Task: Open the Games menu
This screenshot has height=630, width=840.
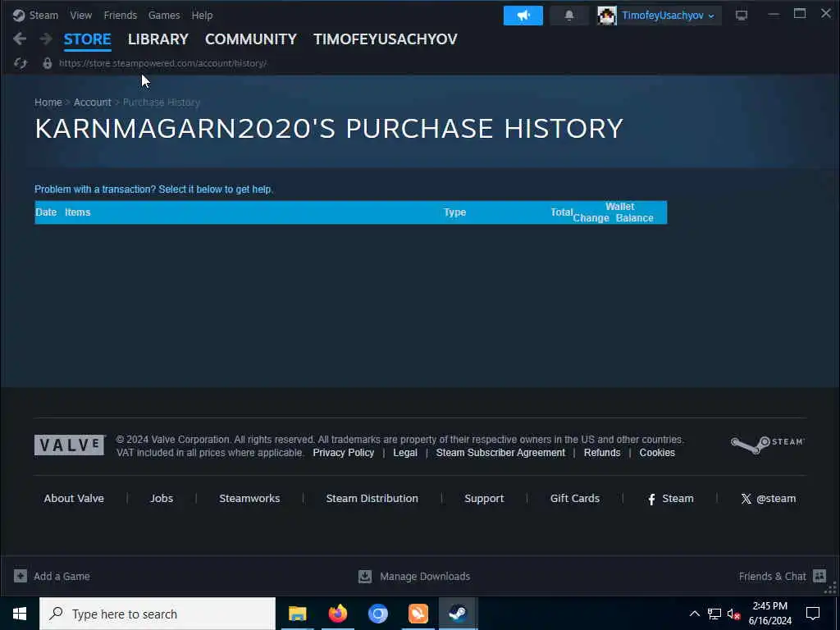Action: click(164, 16)
